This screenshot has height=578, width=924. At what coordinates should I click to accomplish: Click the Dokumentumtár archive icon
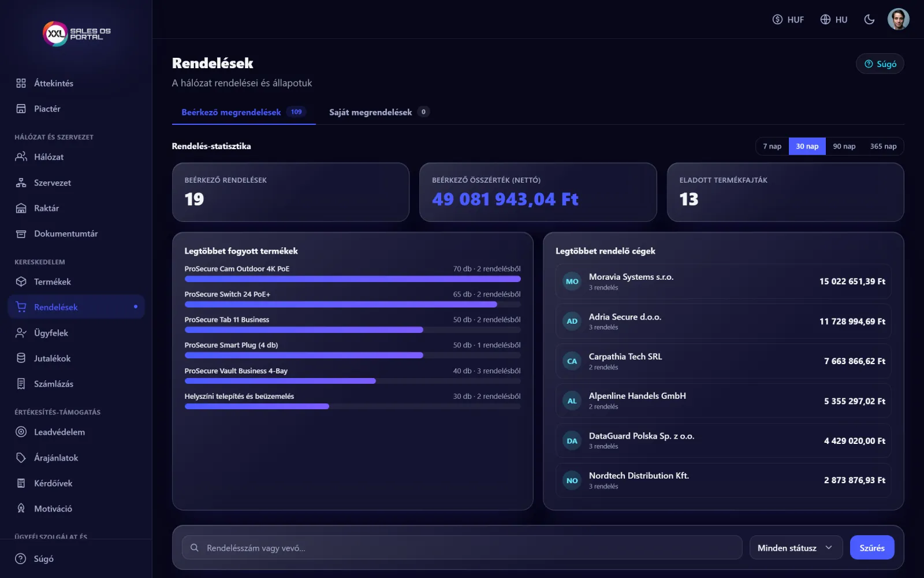click(x=21, y=234)
